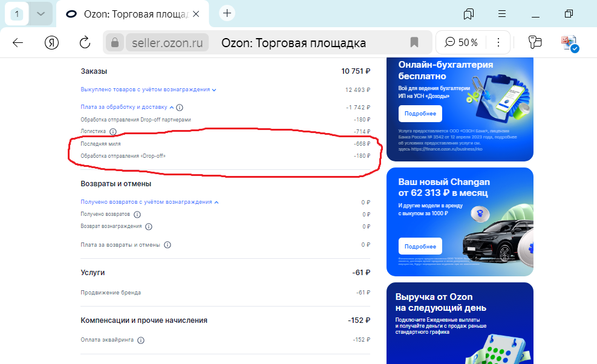Collapse Плата за обработку и доставку
This screenshot has width=597, height=364.
click(127, 107)
